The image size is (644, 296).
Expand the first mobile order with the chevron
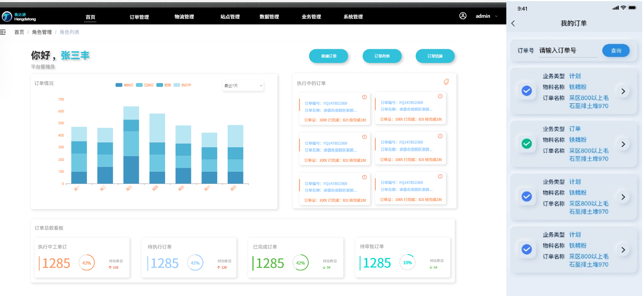coord(623,91)
